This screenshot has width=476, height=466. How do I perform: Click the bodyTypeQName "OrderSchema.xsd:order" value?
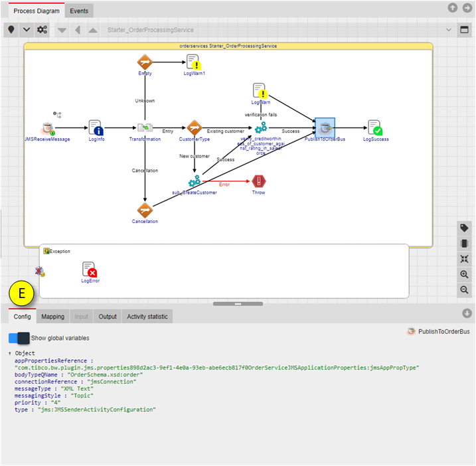105,374
